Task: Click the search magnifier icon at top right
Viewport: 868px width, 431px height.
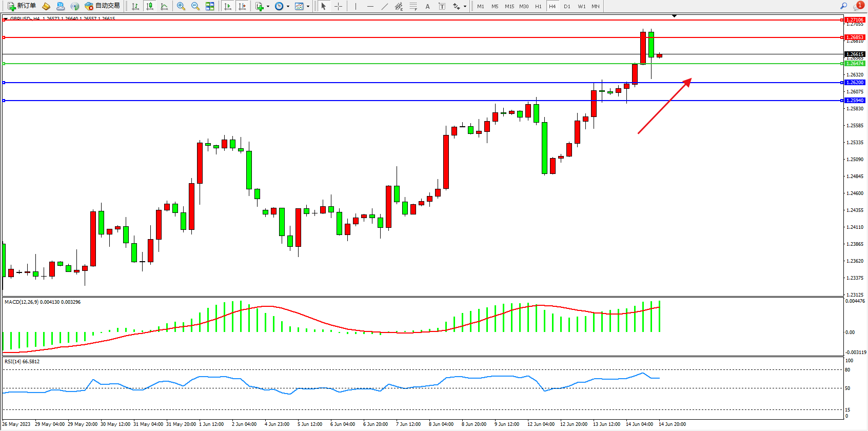Action: click(843, 6)
